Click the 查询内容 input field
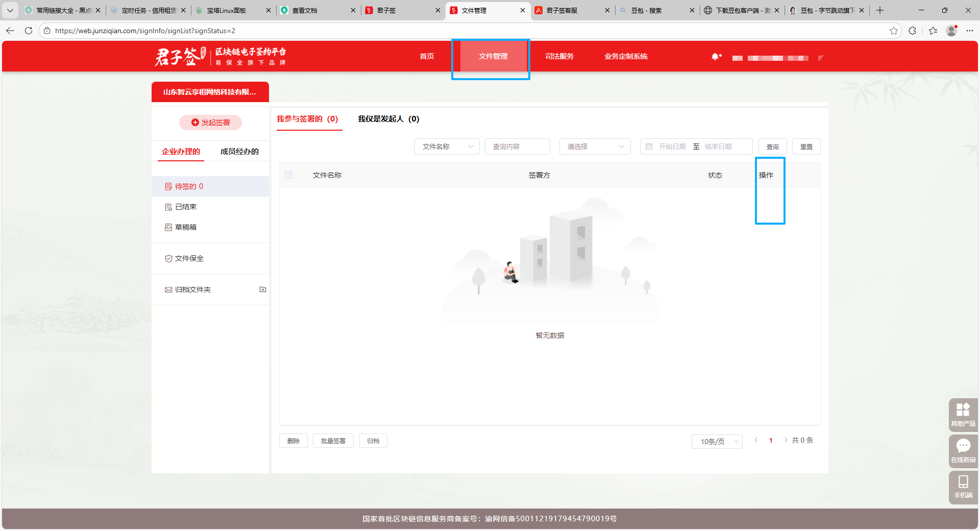This screenshot has height=531, width=980. coord(517,147)
